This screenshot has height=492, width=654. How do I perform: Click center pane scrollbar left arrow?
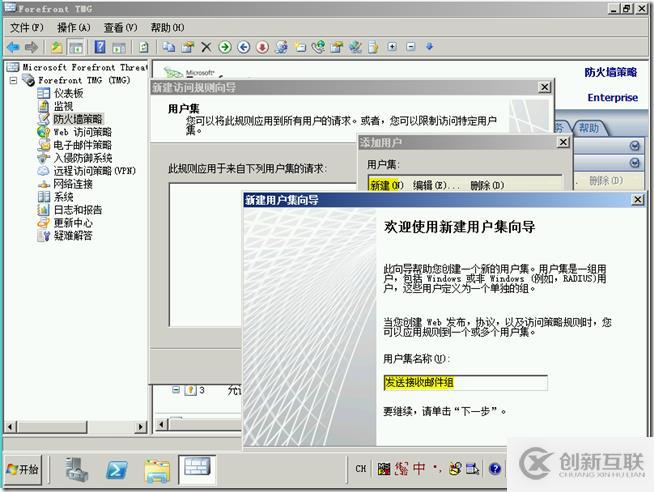(162, 425)
